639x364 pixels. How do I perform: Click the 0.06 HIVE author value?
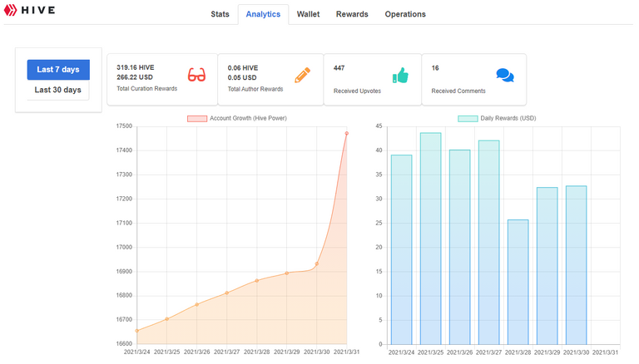(x=243, y=68)
